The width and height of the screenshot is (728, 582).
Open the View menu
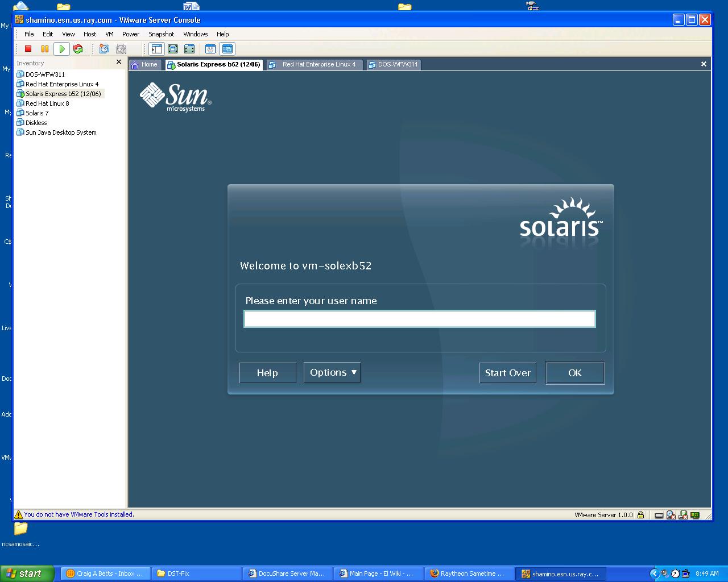(x=68, y=34)
